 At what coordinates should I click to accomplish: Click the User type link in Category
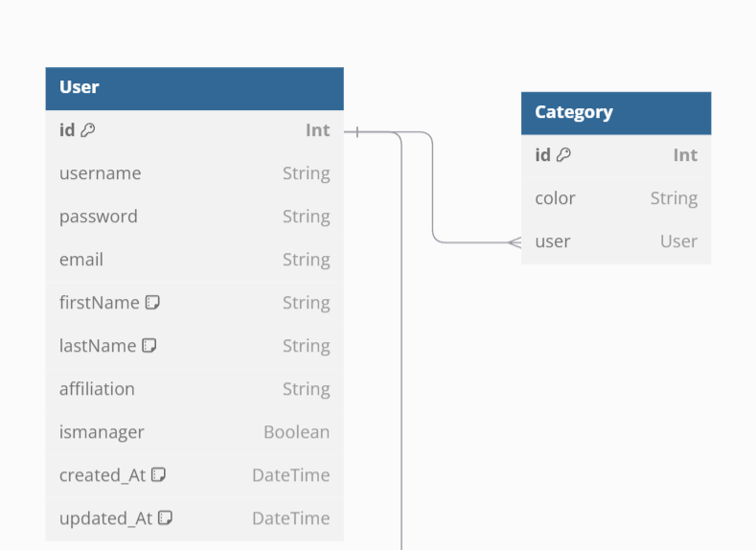tap(678, 241)
